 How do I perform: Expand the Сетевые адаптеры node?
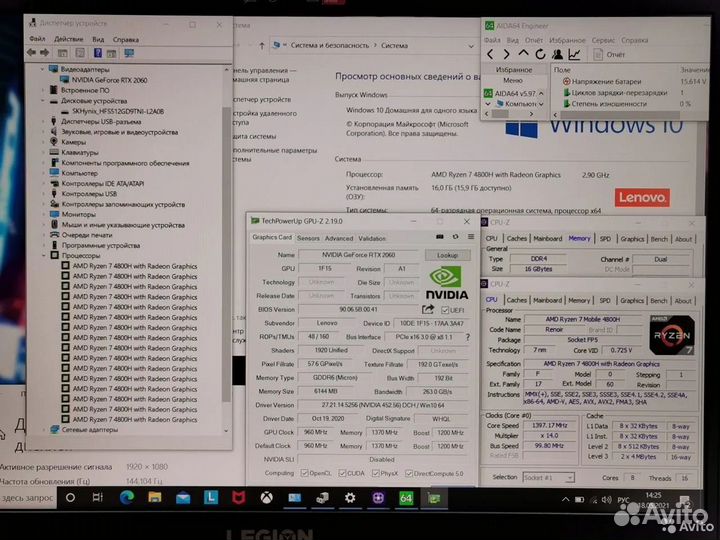click(44, 430)
